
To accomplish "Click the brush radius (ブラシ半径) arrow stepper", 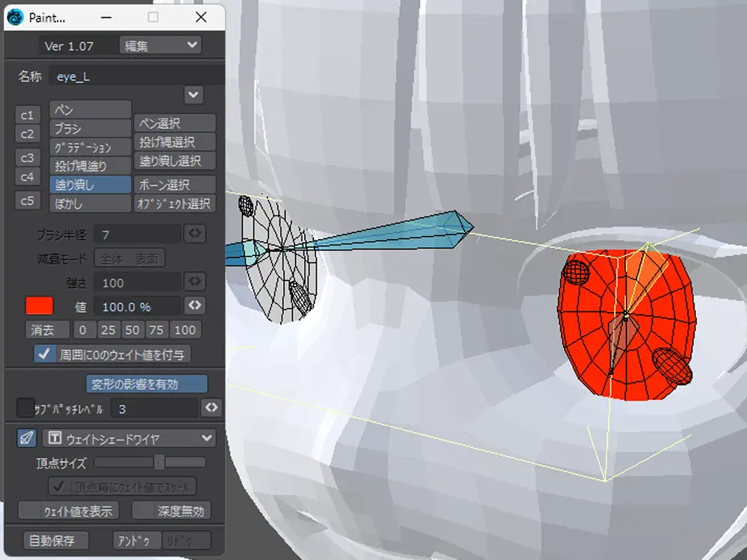I will [194, 234].
